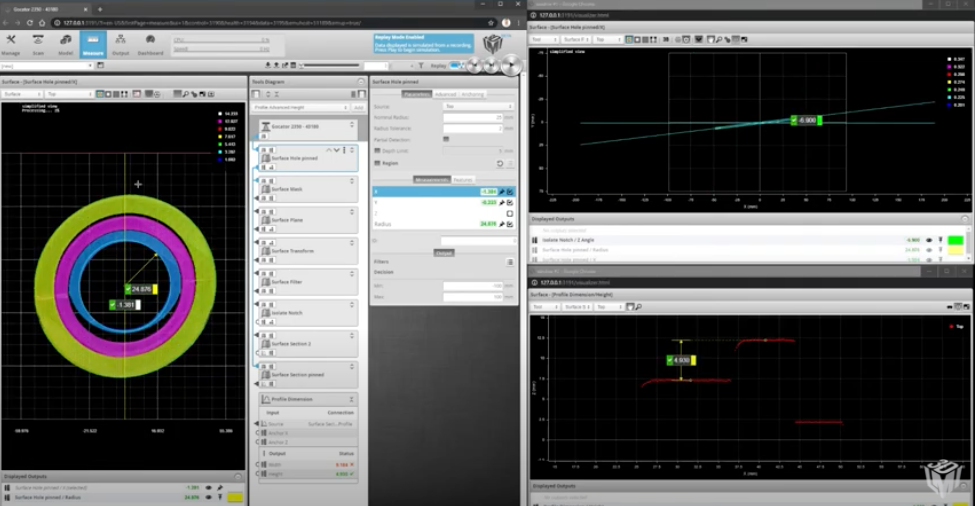Toggle the Radius measurement checkbox
Viewport: 975px width, 506px height.
[x=510, y=224]
